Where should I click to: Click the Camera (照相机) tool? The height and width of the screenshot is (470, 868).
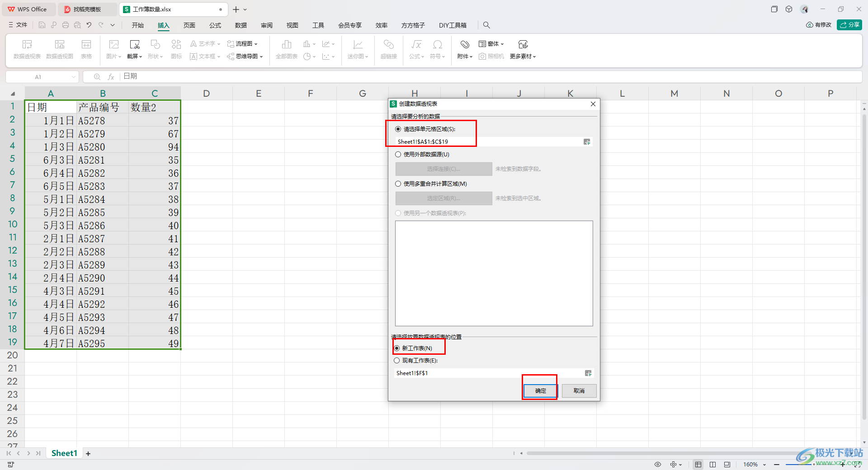(x=491, y=56)
